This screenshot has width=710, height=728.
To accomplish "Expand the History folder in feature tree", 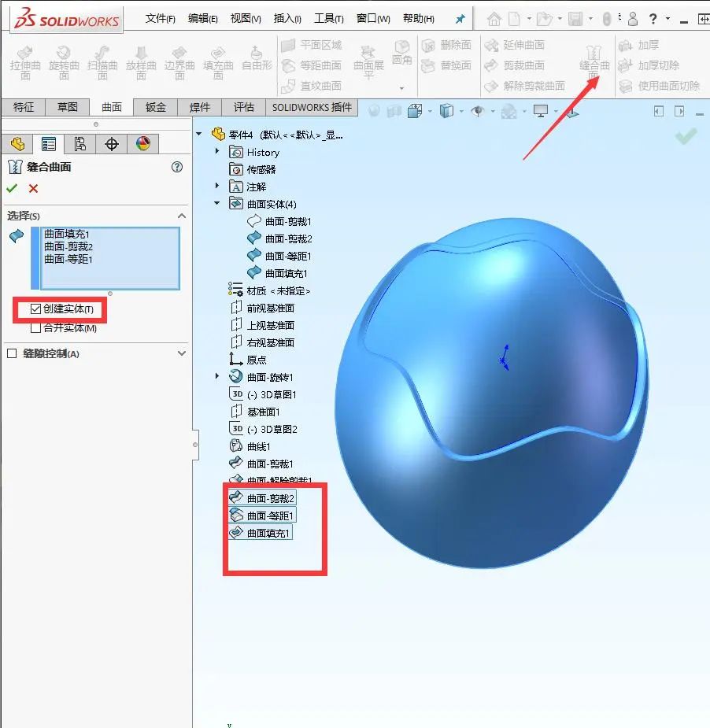I will (217, 151).
